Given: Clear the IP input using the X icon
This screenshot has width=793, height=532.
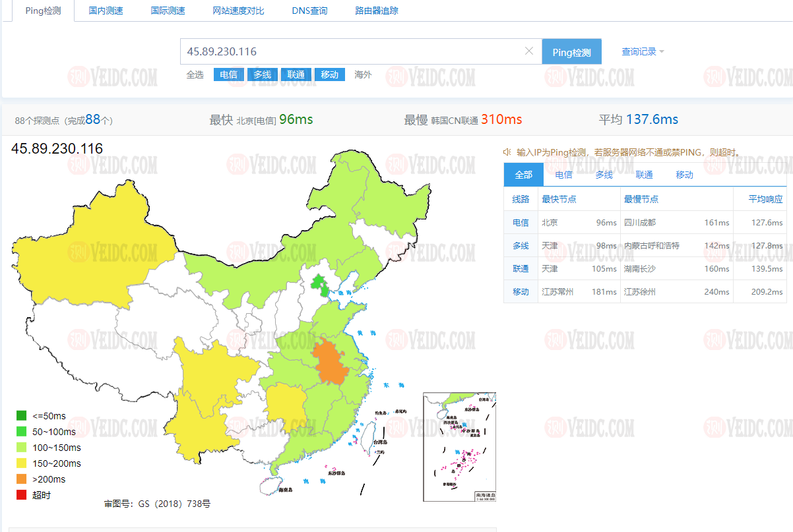Looking at the screenshot, I should coord(528,51).
